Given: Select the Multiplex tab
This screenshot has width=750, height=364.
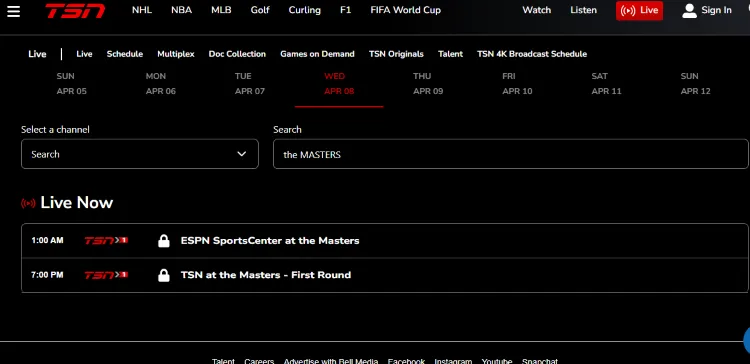Looking at the screenshot, I should [176, 54].
